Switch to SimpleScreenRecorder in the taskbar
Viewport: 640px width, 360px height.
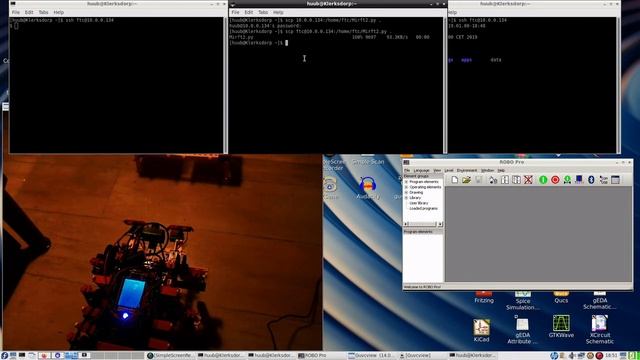point(170,356)
